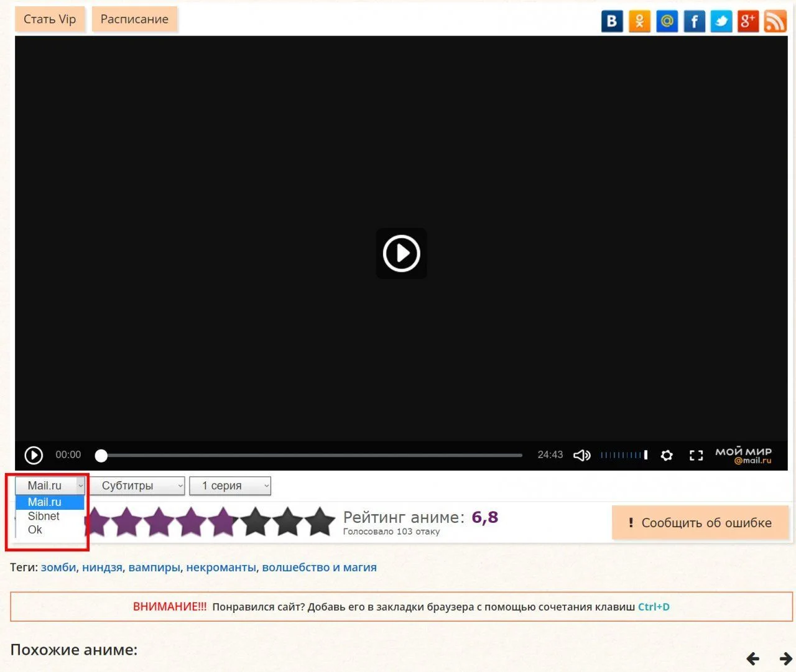Image resolution: width=796 pixels, height=672 pixels.
Task: Share via the Twitter icon
Action: [721, 21]
